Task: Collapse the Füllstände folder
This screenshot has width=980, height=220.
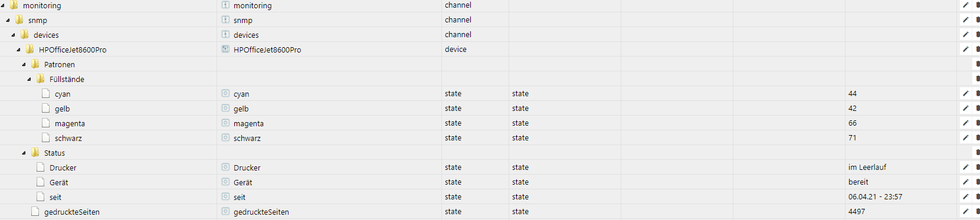Action: (x=30, y=79)
